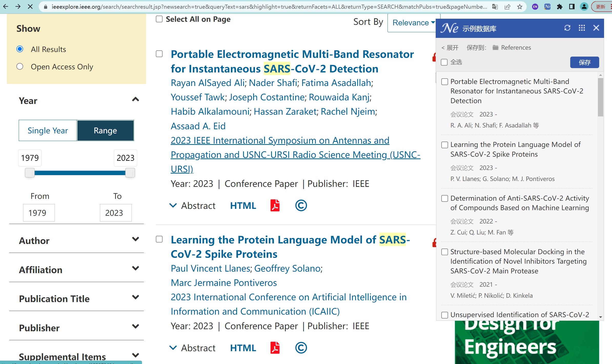Image resolution: width=612 pixels, height=364 pixels.
Task: Check the Learning Protein Language Model result checkbox
Action: 159,239
